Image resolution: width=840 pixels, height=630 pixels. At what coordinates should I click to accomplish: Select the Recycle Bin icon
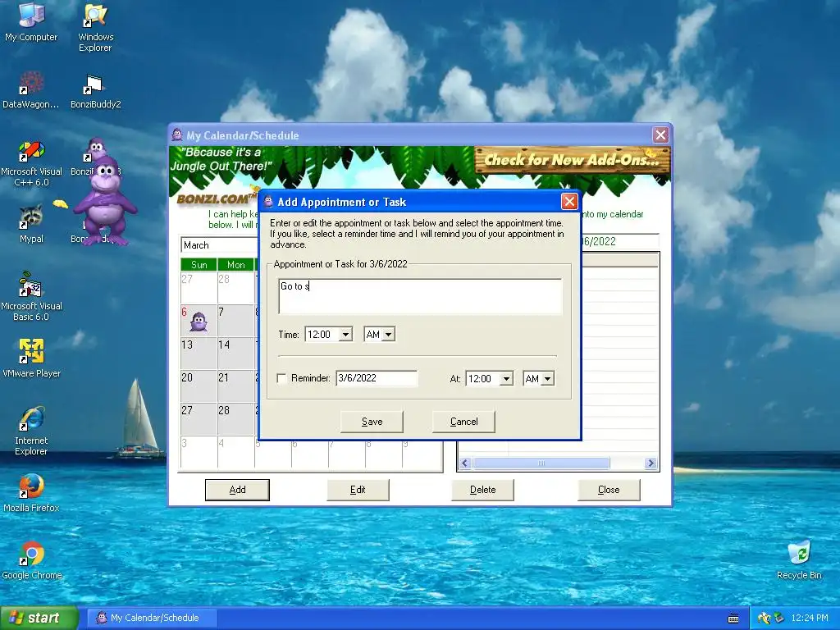[x=799, y=560]
